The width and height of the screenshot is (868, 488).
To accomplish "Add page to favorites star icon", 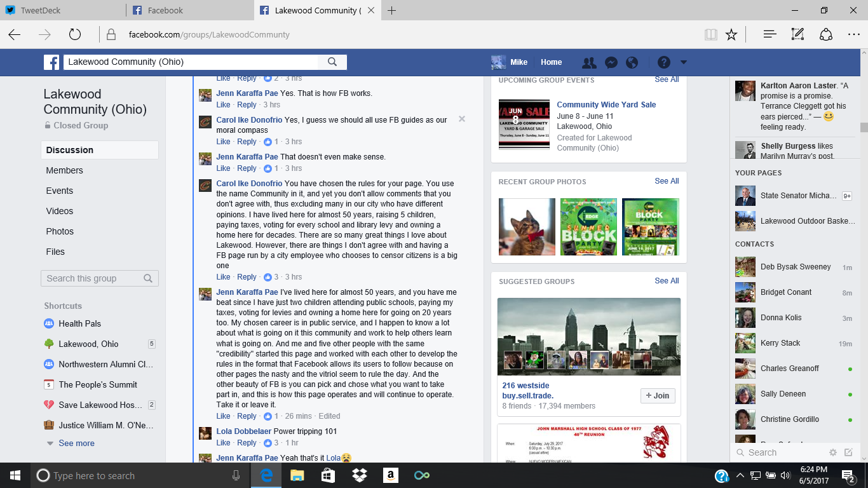I will [x=731, y=35].
